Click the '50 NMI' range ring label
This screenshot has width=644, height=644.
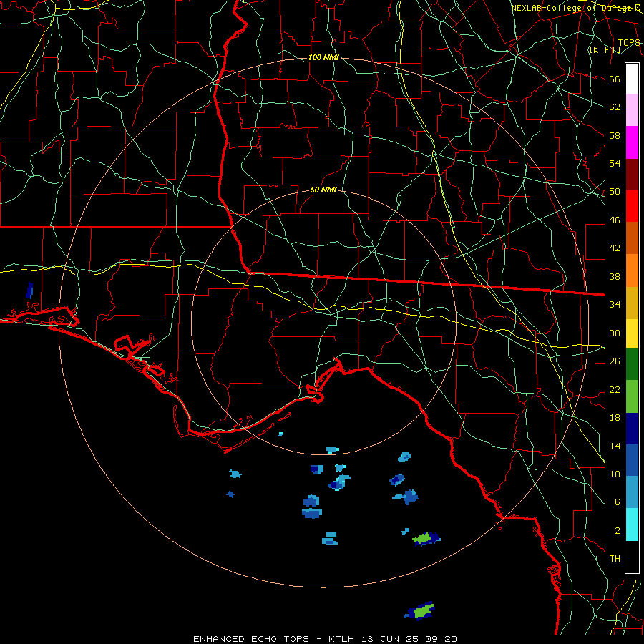point(323,190)
